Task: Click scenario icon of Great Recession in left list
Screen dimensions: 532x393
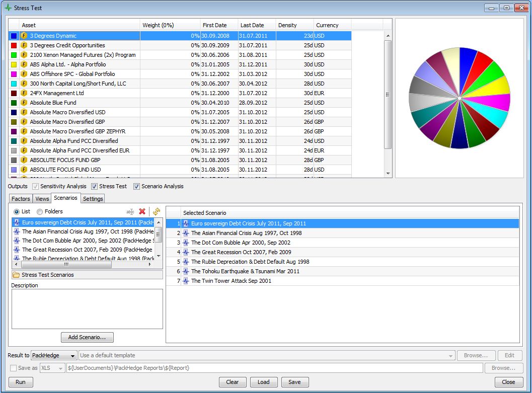Action: click(17, 250)
